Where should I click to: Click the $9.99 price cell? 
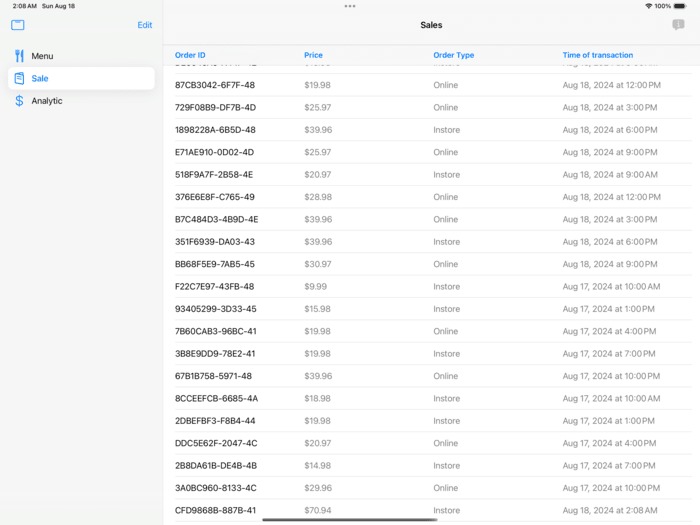click(316, 287)
